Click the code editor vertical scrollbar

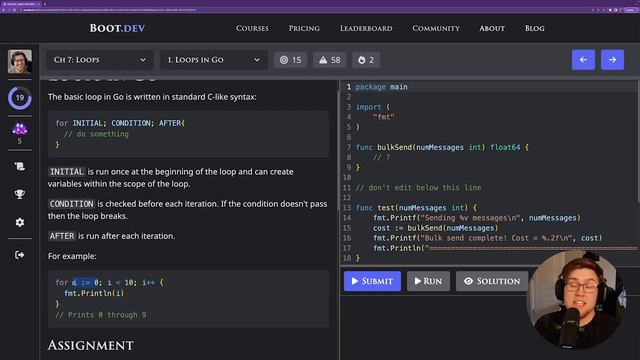coord(637,143)
